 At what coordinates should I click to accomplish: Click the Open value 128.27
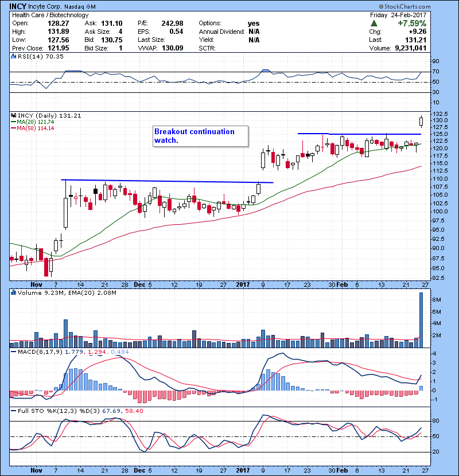coord(59,24)
